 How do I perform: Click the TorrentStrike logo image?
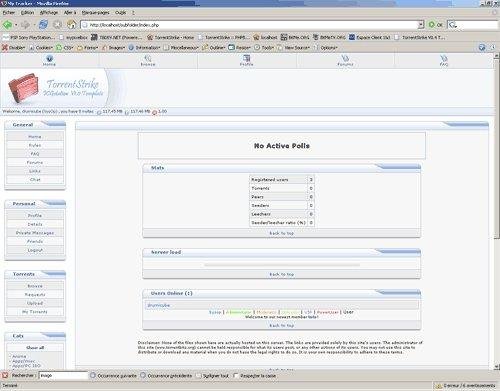(57, 88)
